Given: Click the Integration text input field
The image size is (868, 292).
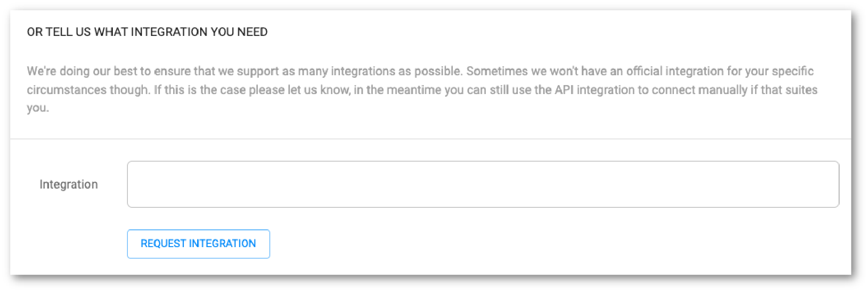Looking at the screenshot, I should coord(483,184).
